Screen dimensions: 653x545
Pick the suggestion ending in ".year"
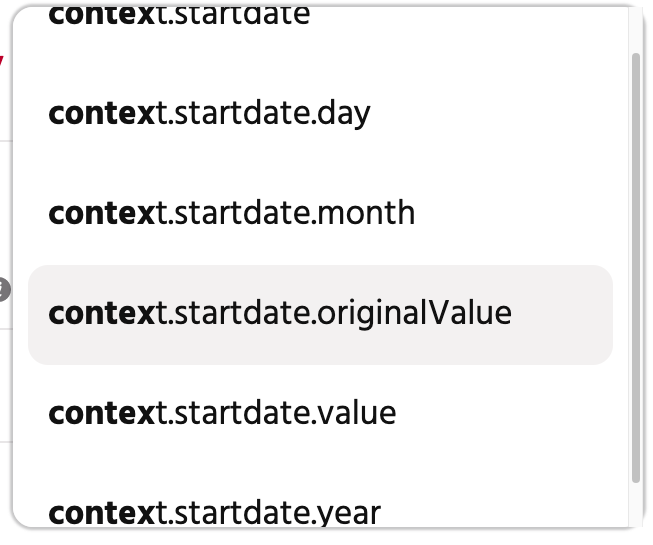pyautogui.click(x=214, y=513)
